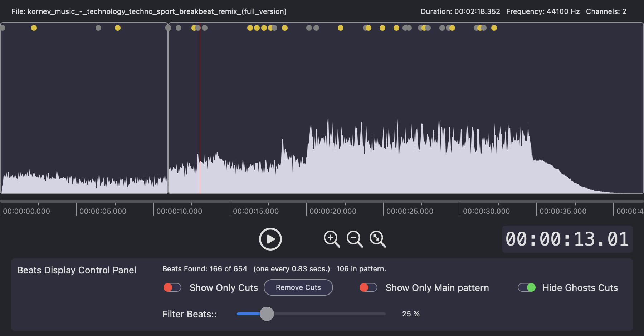Click the Duration 00:02:18.352 text

(x=460, y=11)
